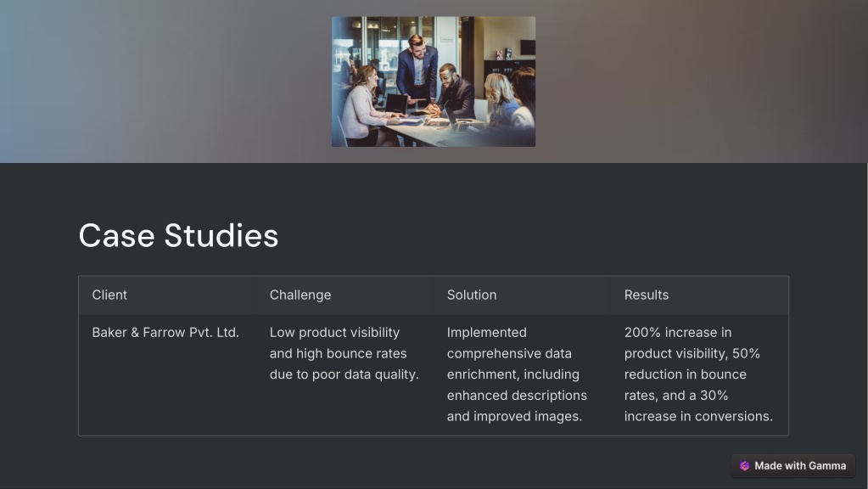Click the Gamma logo icon
Image resolution: width=868 pixels, height=489 pixels.
coord(744,466)
